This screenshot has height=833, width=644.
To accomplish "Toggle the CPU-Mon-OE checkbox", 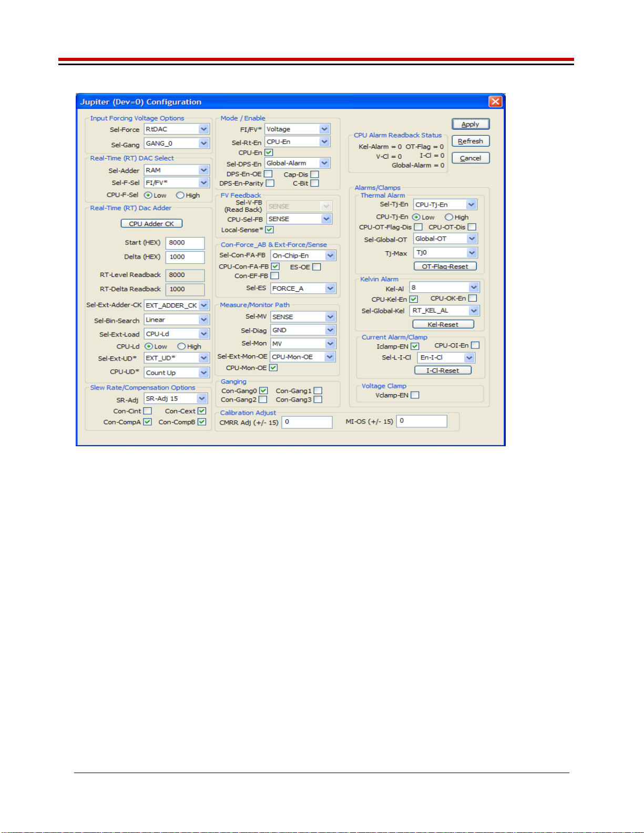I will point(273,367).
